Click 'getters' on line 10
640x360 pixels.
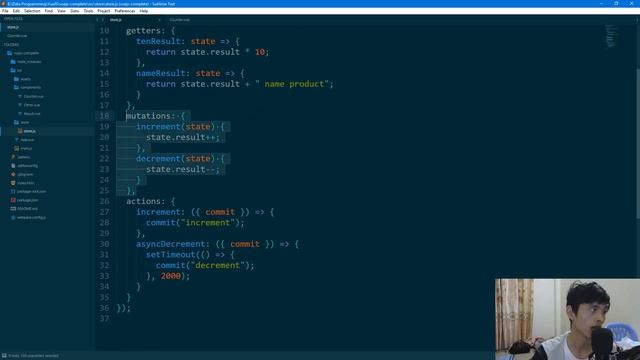pos(144,31)
